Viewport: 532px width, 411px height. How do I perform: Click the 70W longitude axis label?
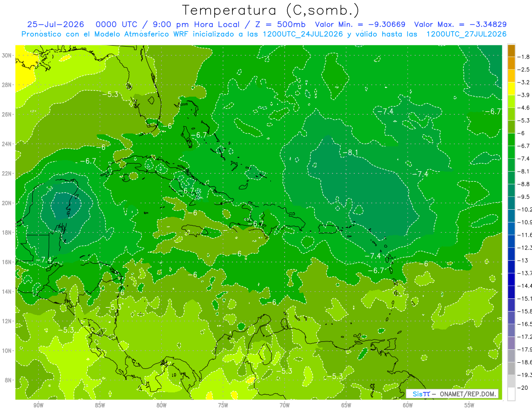tap(284, 405)
